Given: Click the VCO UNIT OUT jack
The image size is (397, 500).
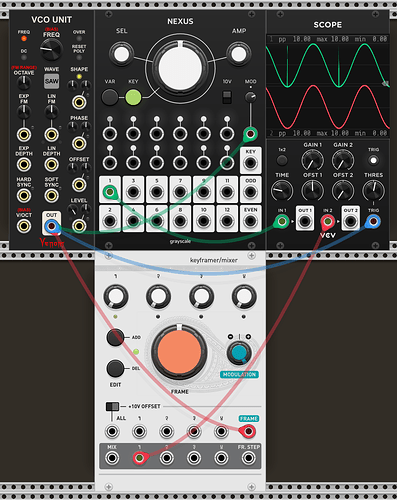Looking at the screenshot, I should click(52, 226).
